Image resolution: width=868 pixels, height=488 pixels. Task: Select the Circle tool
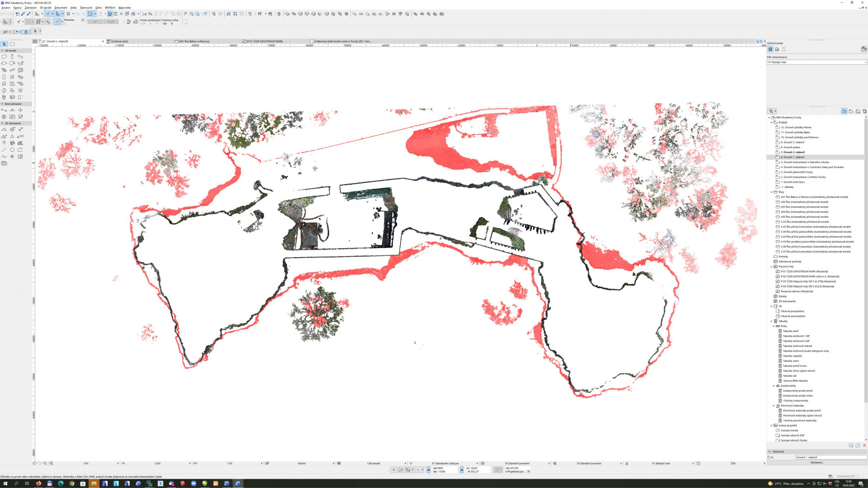12,150
